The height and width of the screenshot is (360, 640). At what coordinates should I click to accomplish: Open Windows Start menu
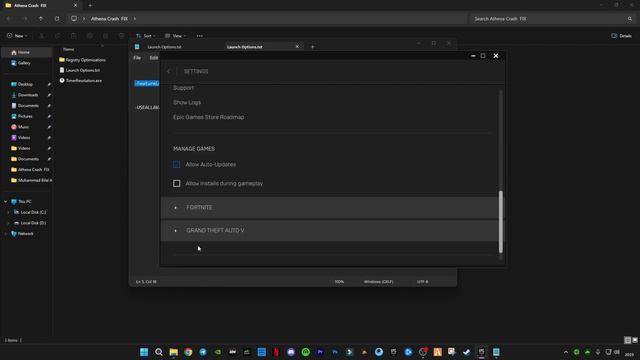pyautogui.click(x=144, y=352)
